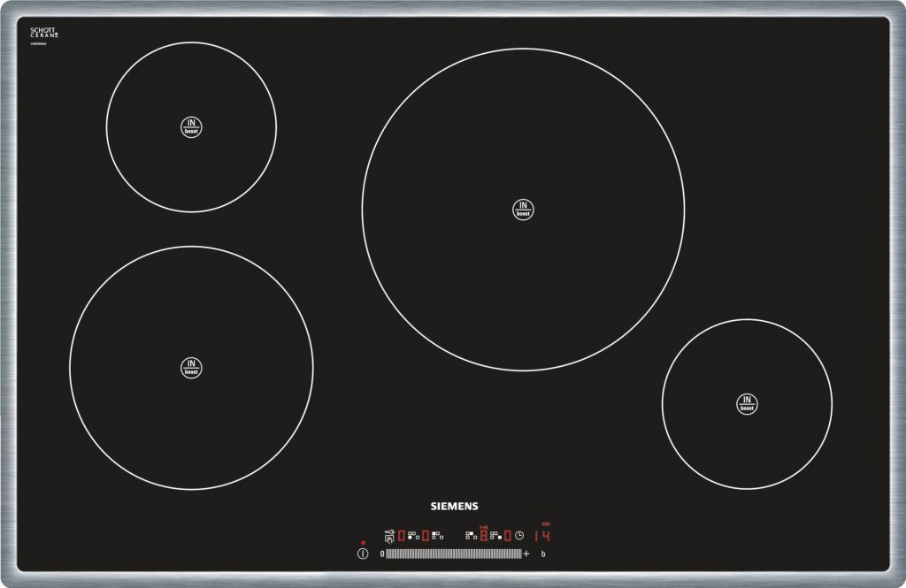
Task: Select the zone selector left of the clock icon
Action: [496, 535]
